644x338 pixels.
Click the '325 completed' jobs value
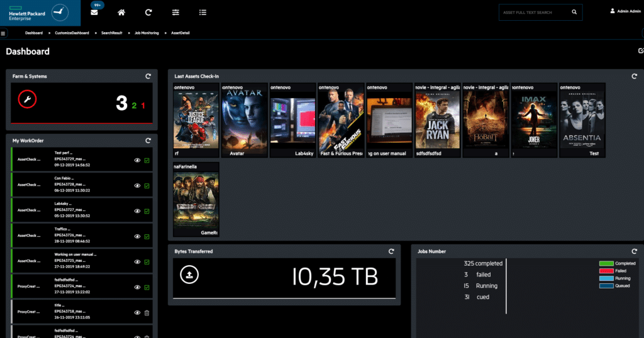483,263
